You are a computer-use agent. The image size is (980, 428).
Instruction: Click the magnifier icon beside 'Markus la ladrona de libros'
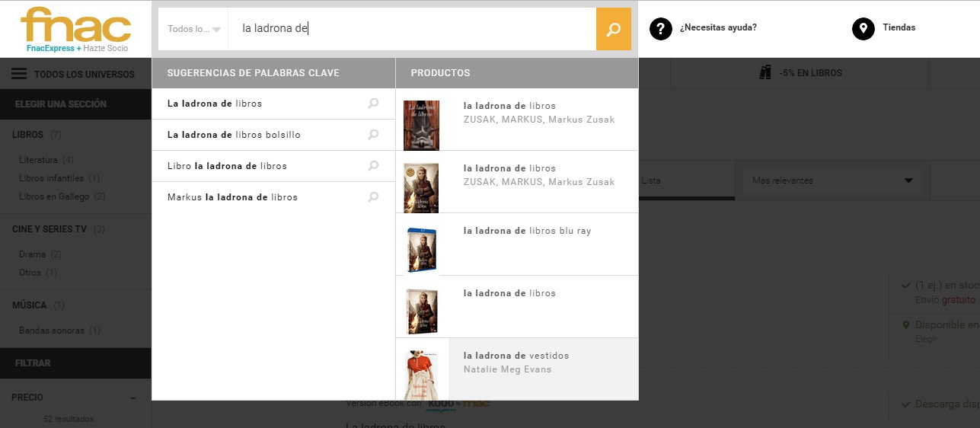coord(373,197)
